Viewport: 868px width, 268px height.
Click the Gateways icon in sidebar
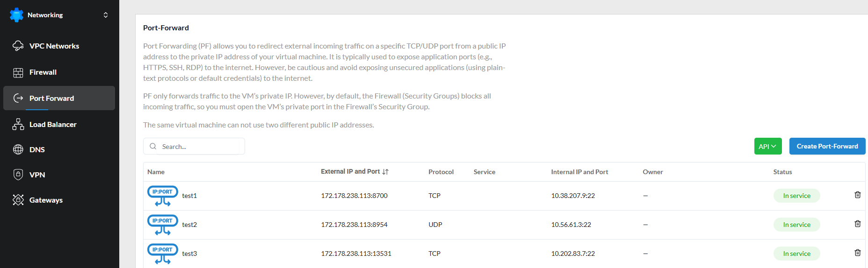click(18, 200)
